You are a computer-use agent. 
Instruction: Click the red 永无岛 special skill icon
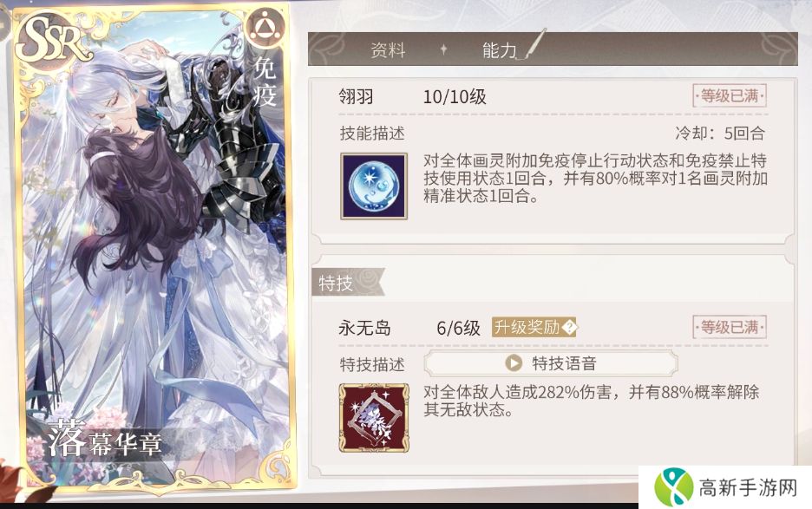tap(373, 418)
